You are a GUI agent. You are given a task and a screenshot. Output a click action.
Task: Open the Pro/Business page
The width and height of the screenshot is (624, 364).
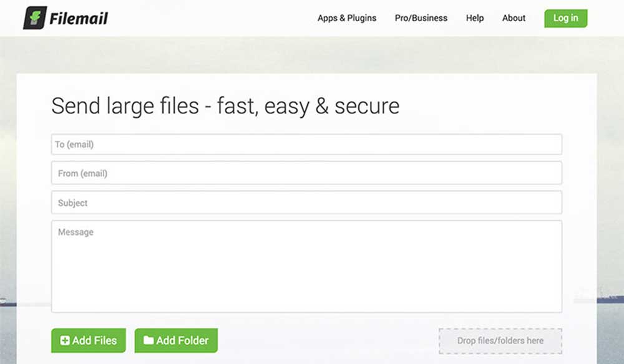tap(421, 18)
